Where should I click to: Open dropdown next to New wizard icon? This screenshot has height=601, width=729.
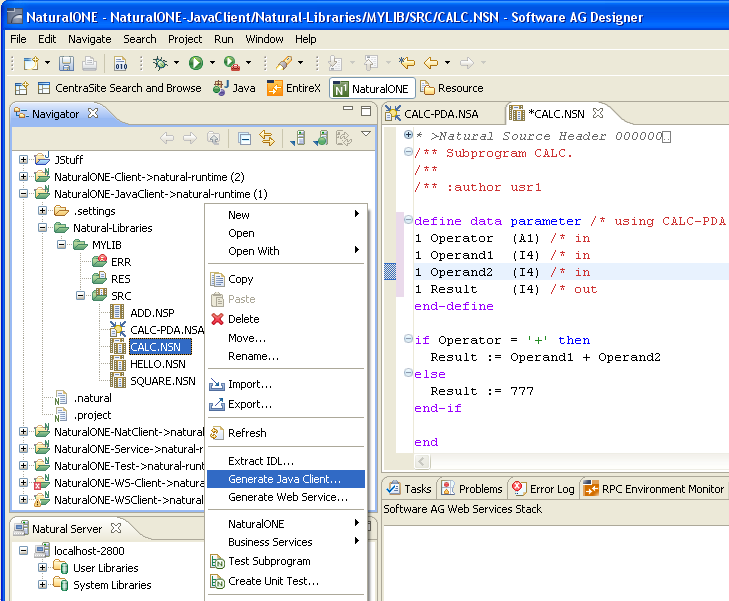[47, 63]
